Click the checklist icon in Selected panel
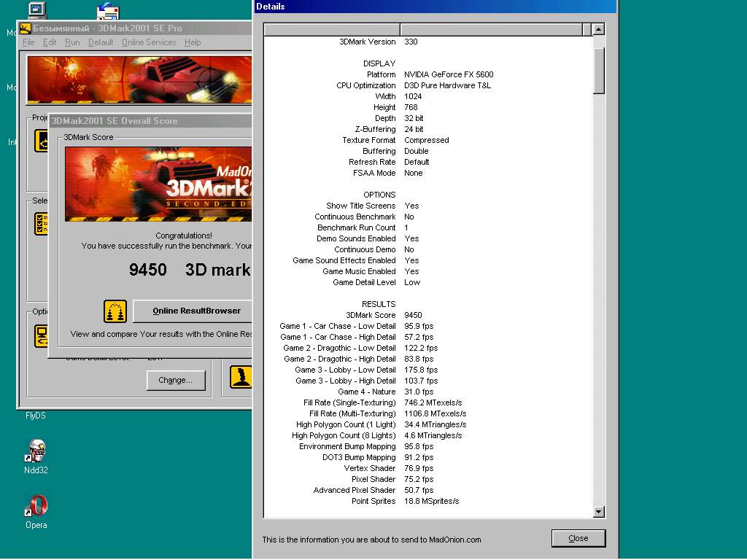The image size is (747, 560). click(x=41, y=224)
